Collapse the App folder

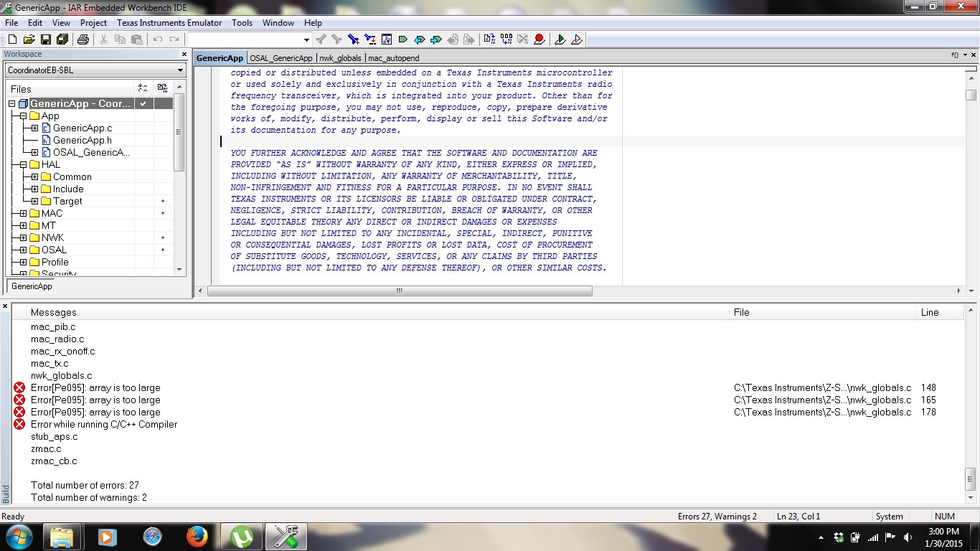tap(23, 116)
